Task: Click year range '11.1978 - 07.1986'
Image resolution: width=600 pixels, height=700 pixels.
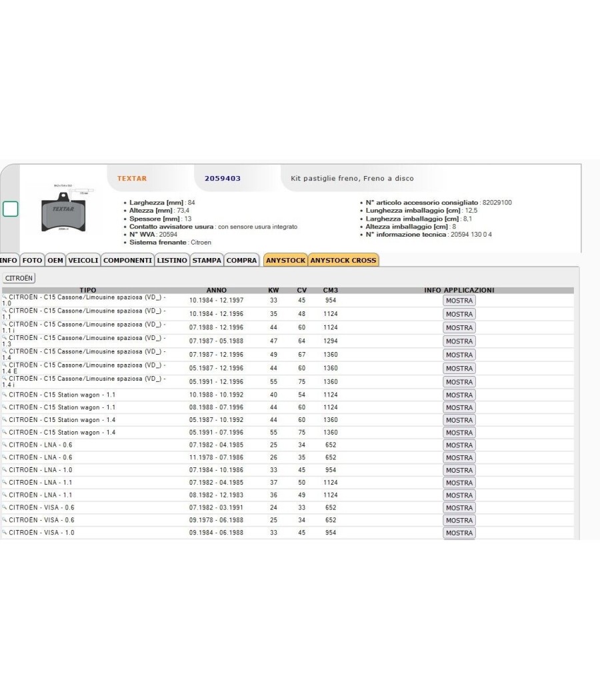Action: [216, 457]
